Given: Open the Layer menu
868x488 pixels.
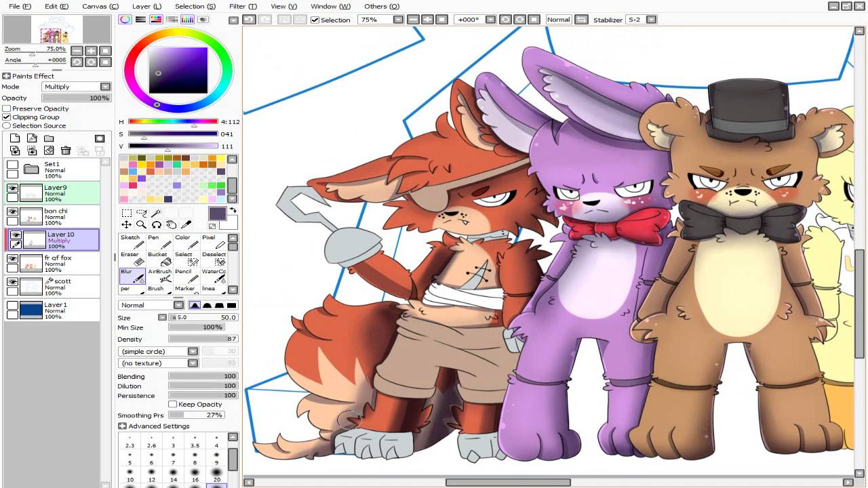Looking at the screenshot, I should coord(146,6).
